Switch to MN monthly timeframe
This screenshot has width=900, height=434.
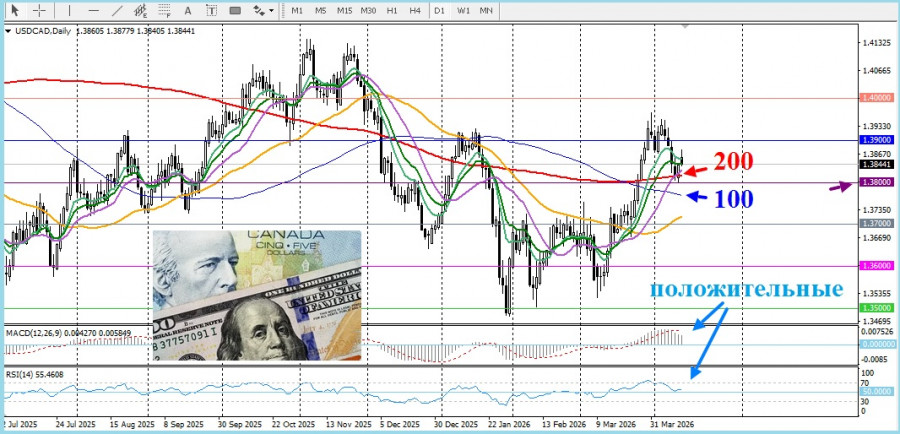coord(486,11)
